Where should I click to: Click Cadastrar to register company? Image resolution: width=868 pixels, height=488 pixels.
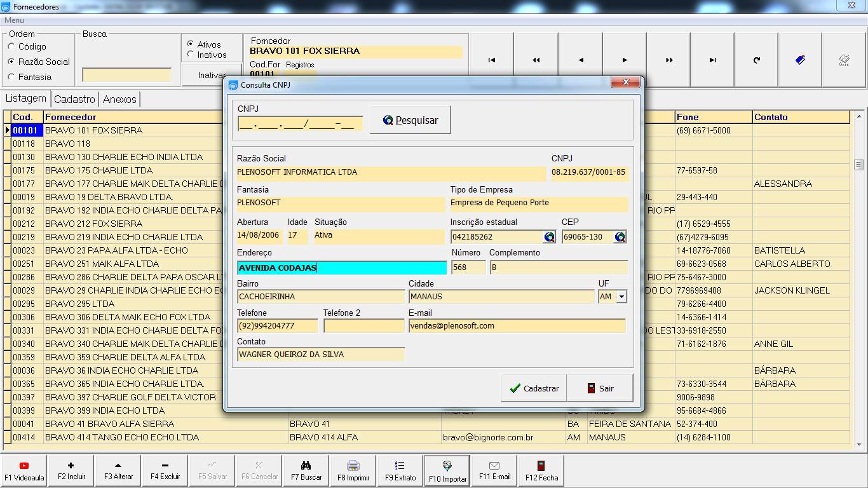[x=534, y=388]
